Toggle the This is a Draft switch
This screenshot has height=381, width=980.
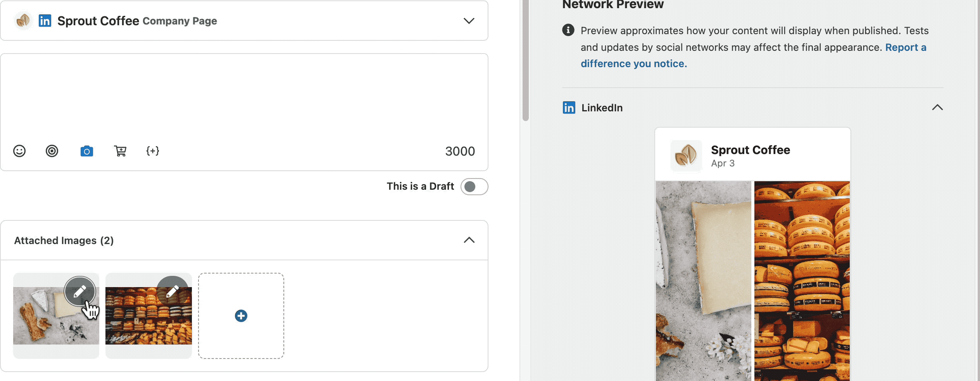(x=474, y=187)
